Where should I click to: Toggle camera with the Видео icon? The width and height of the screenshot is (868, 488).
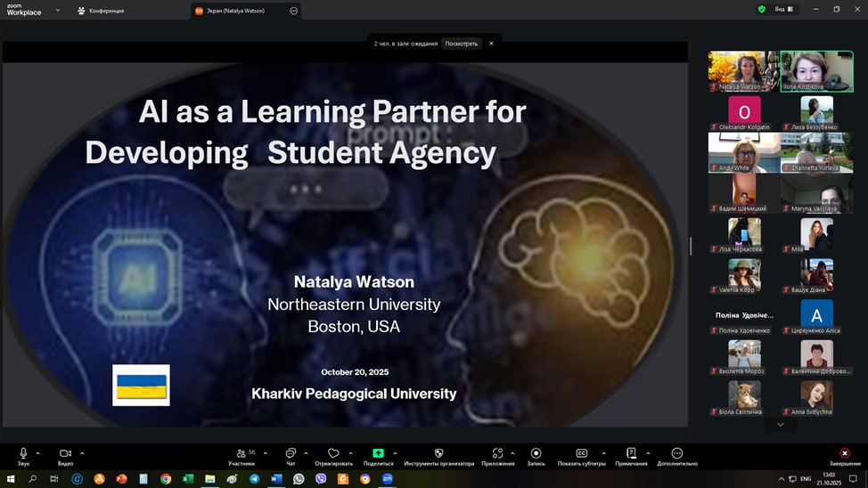click(x=65, y=453)
